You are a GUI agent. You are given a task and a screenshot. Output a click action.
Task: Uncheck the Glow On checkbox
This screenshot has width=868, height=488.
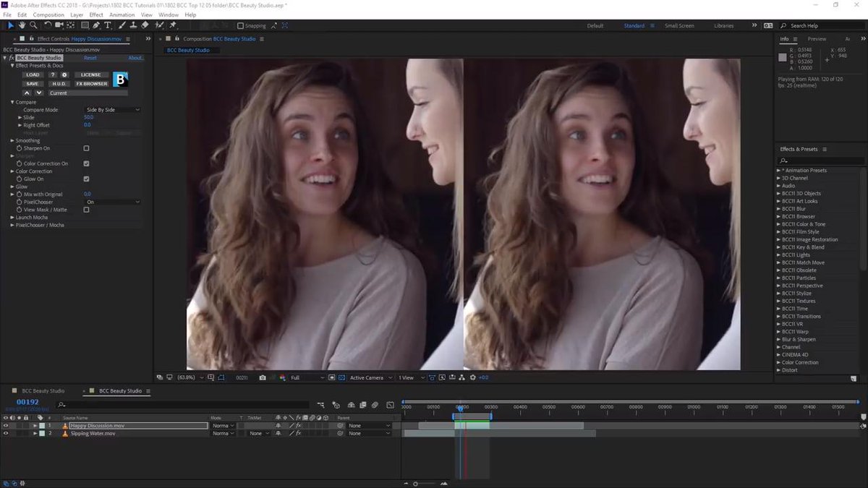[86, 178]
